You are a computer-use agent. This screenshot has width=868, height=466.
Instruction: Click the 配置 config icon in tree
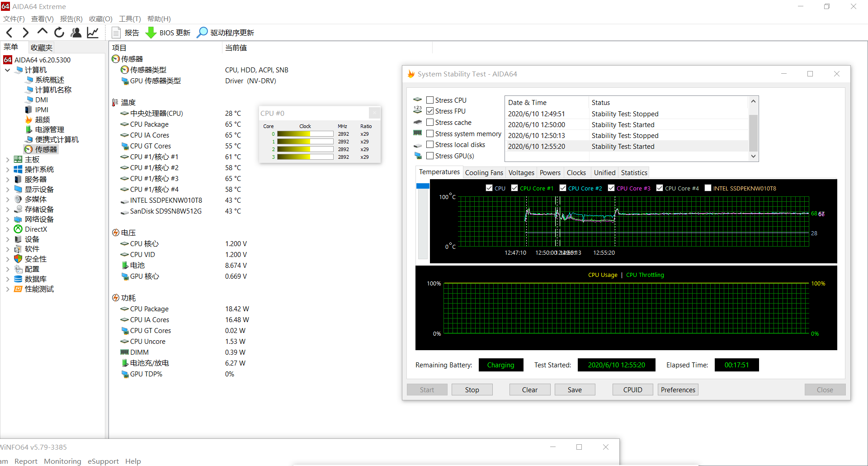(18, 269)
